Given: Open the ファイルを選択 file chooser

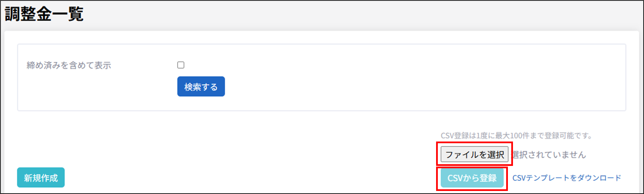Looking at the screenshot, I should tap(474, 155).
